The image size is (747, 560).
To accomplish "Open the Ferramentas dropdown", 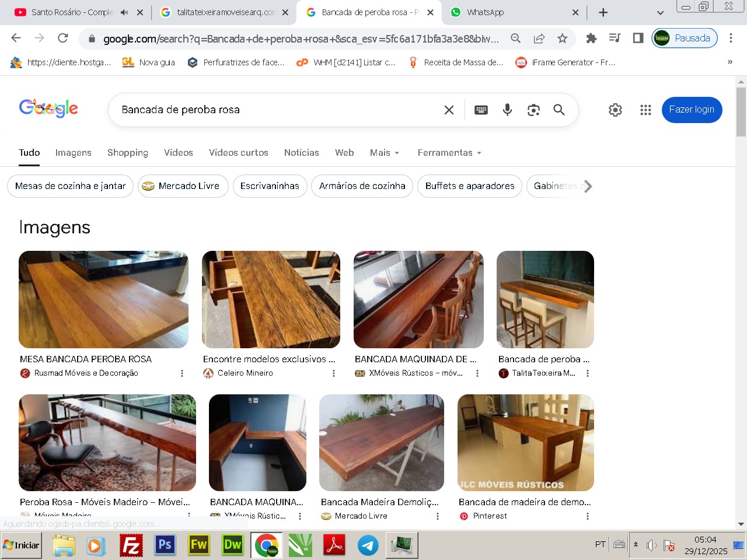I will click(449, 153).
